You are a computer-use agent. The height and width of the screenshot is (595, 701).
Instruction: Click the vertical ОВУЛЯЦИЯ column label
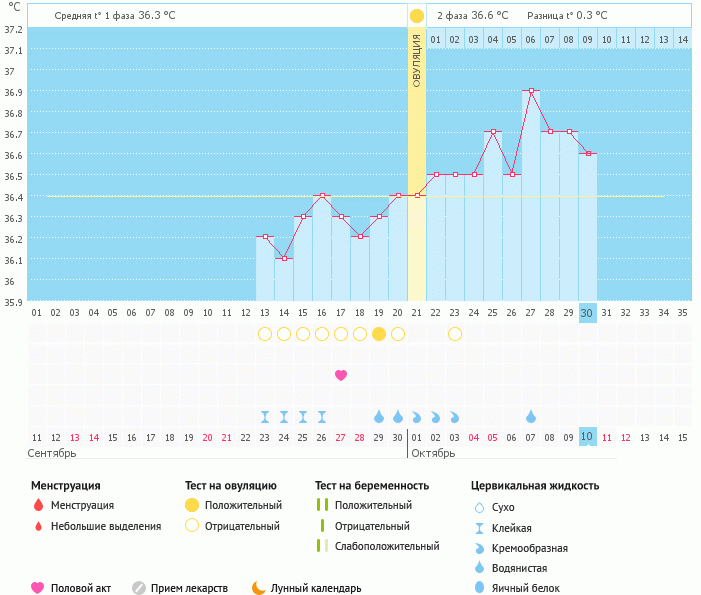tap(417, 60)
